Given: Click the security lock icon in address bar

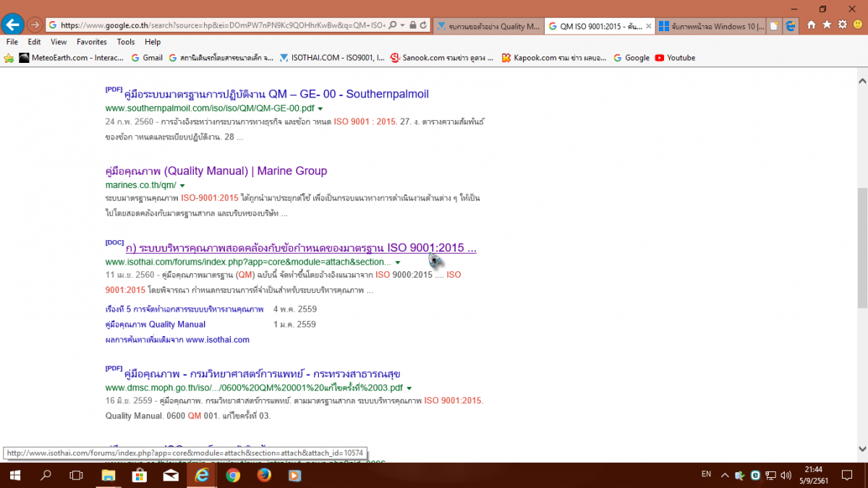Looking at the screenshot, I should point(412,25).
